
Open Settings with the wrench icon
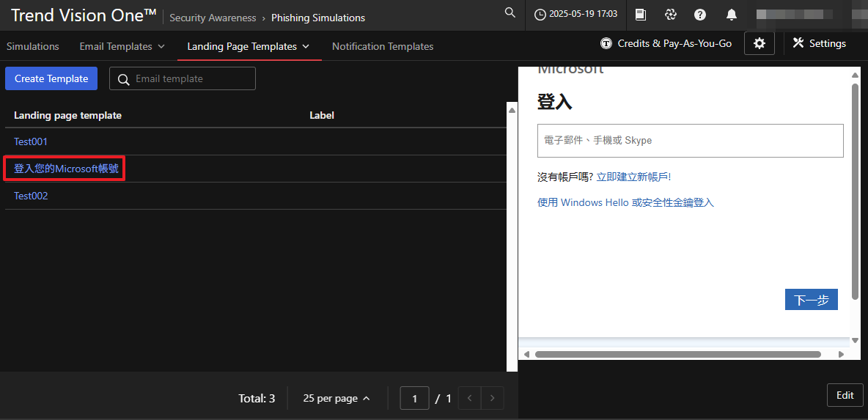point(819,44)
